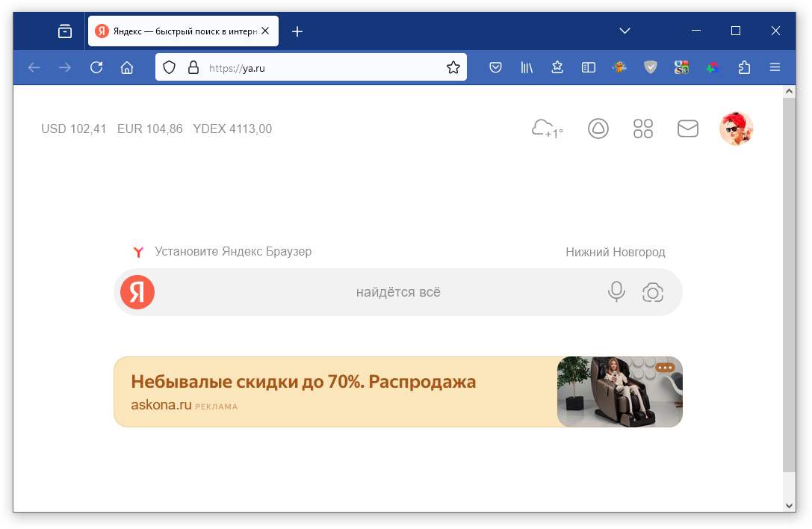Screen dimensions: 812x529
Task: Start voice search with the microphone
Action: [x=616, y=292]
